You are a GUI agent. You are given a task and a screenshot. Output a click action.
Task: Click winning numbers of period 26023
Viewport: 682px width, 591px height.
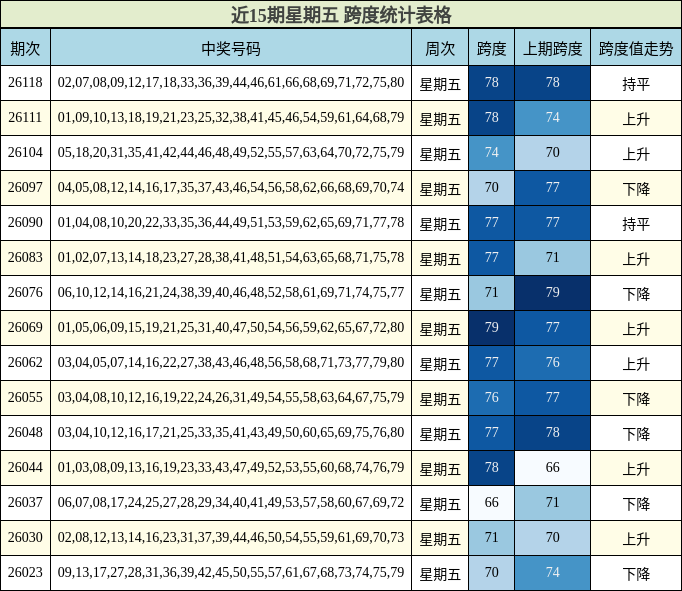(x=231, y=572)
